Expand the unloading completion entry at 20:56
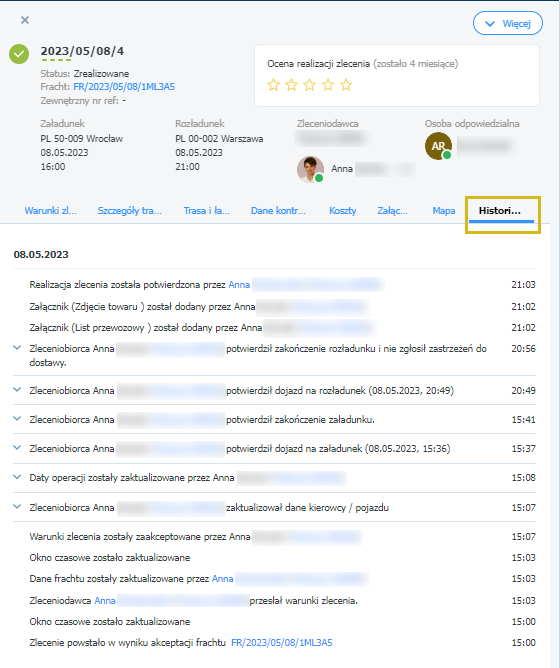This screenshot has width=560, height=668. 17,348
